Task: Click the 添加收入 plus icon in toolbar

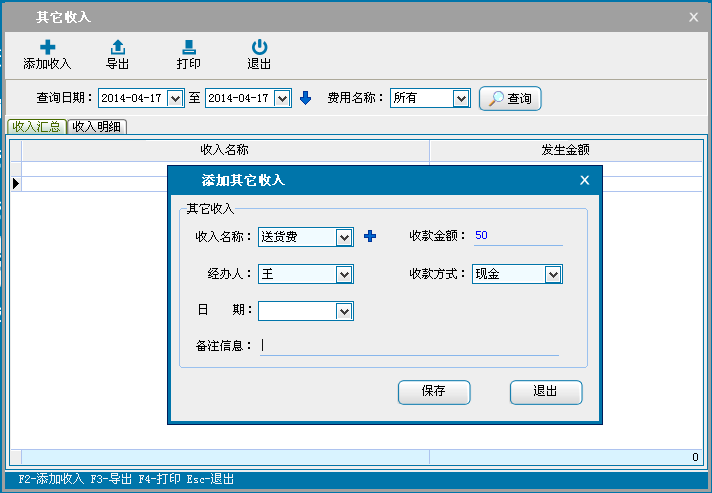Action: pyautogui.click(x=47, y=47)
